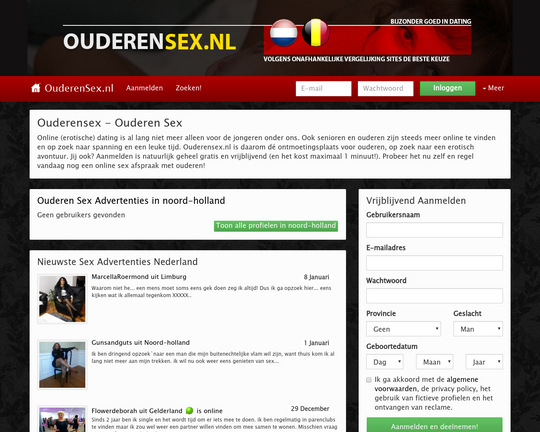Click the green Inloggen button
The image size is (540, 432).
coord(447,89)
